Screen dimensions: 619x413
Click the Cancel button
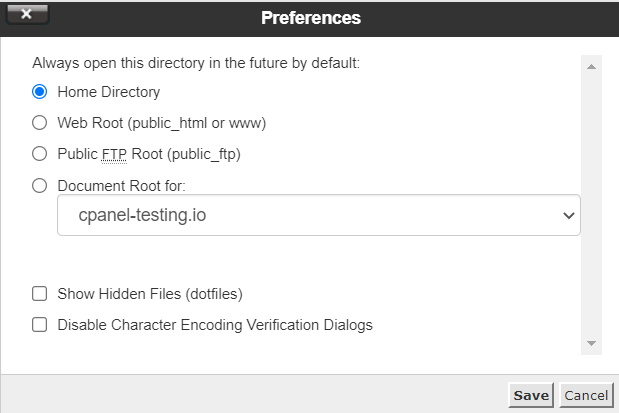[x=585, y=395]
